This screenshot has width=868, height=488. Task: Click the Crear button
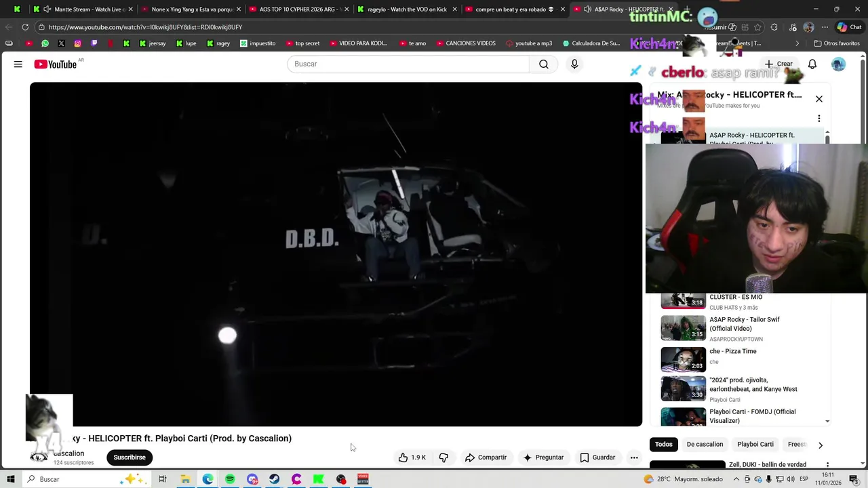[x=778, y=64]
